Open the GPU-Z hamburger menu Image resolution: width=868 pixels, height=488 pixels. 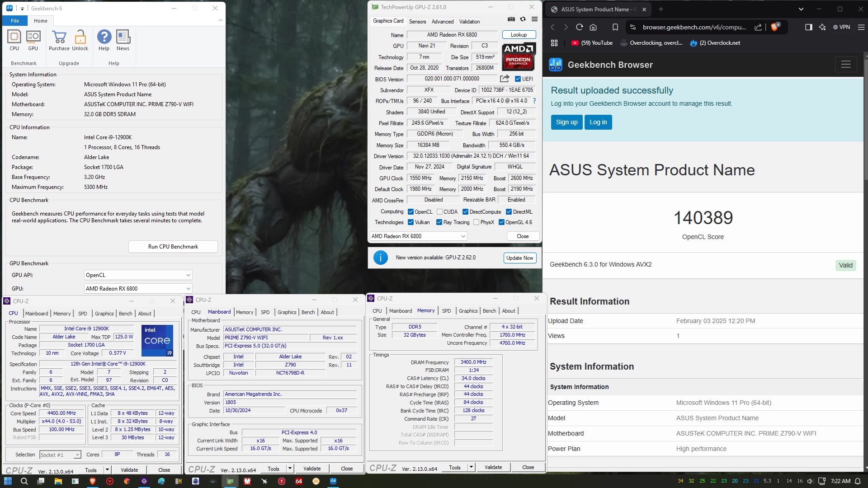pos(534,19)
